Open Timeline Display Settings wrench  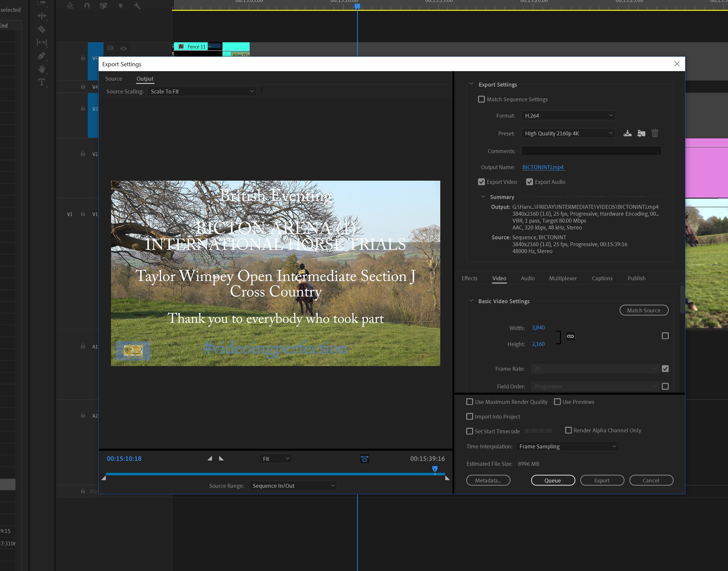coord(137,6)
